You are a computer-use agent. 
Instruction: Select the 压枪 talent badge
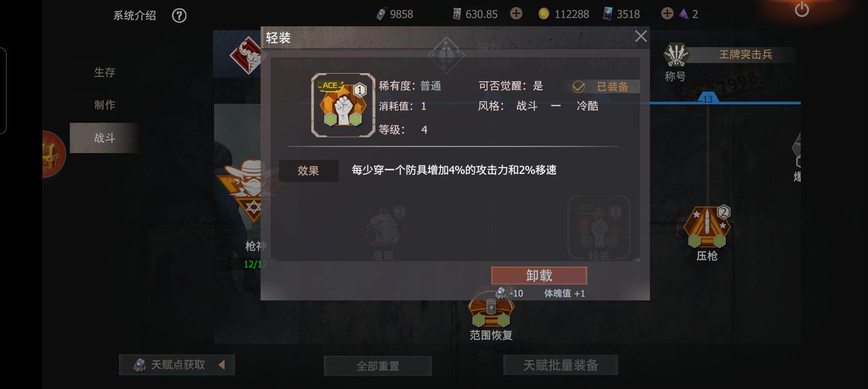pos(707,227)
